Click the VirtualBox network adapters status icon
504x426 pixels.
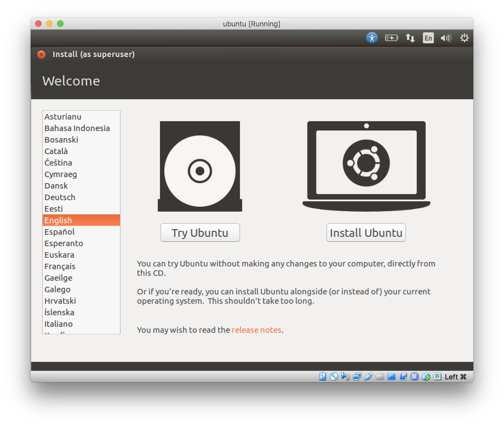(x=357, y=377)
